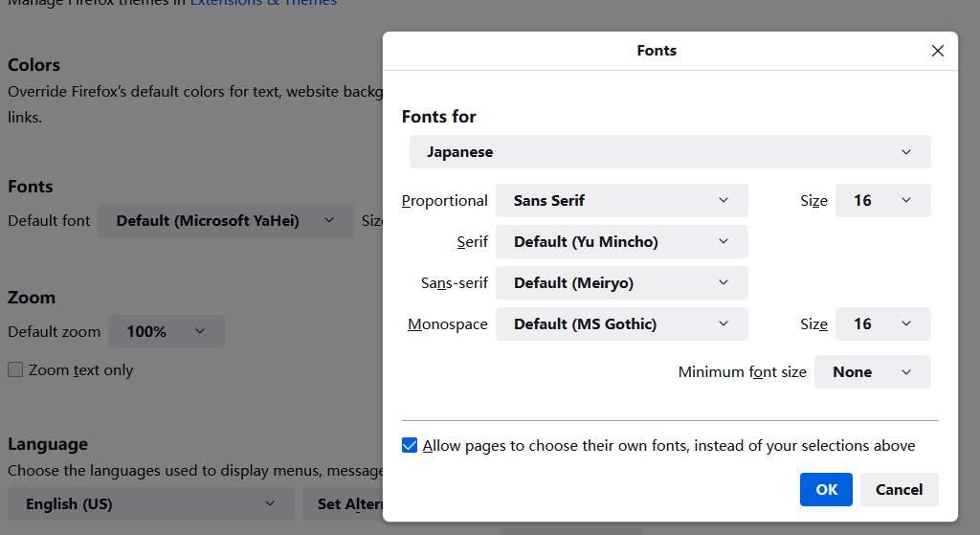This screenshot has height=535, width=980.
Task: Open the Serif Default (Yu Mincho) dropdown
Action: pyautogui.click(x=621, y=242)
